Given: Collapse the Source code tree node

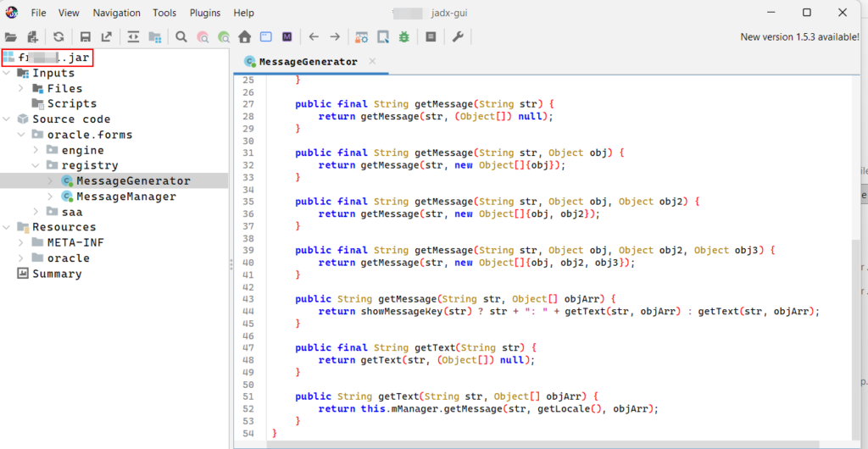Looking at the screenshot, I should pyautogui.click(x=7, y=119).
